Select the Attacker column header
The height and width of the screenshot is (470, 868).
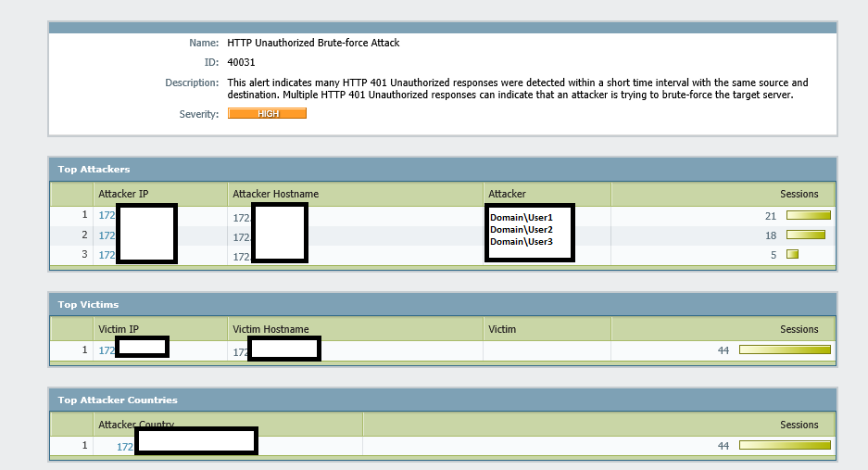(507, 194)
